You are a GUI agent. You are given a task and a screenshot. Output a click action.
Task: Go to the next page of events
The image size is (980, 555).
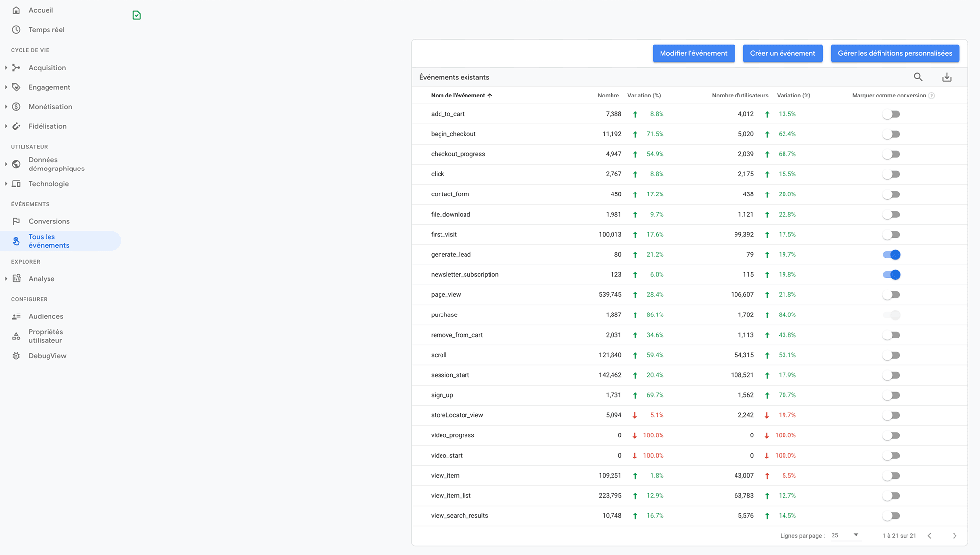[955, 536]
